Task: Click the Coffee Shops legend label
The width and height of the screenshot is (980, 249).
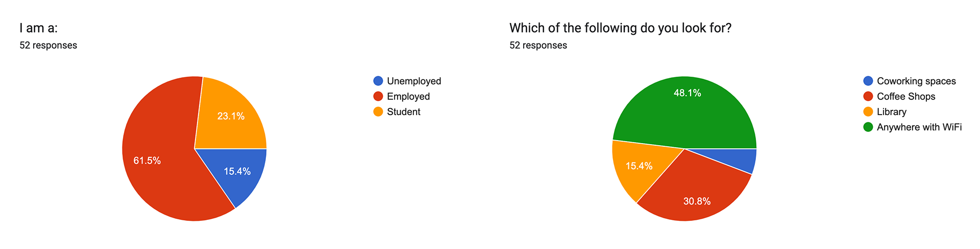Action: click(x=906, y=96)
